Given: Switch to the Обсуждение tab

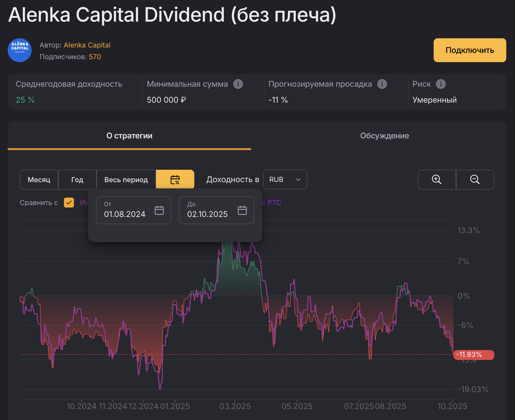Looking at the screenshot, I should point(384,136).
